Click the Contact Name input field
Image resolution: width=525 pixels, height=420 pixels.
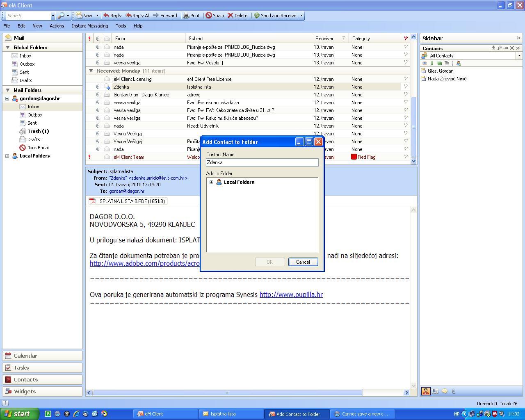click(x=262, y=162)
